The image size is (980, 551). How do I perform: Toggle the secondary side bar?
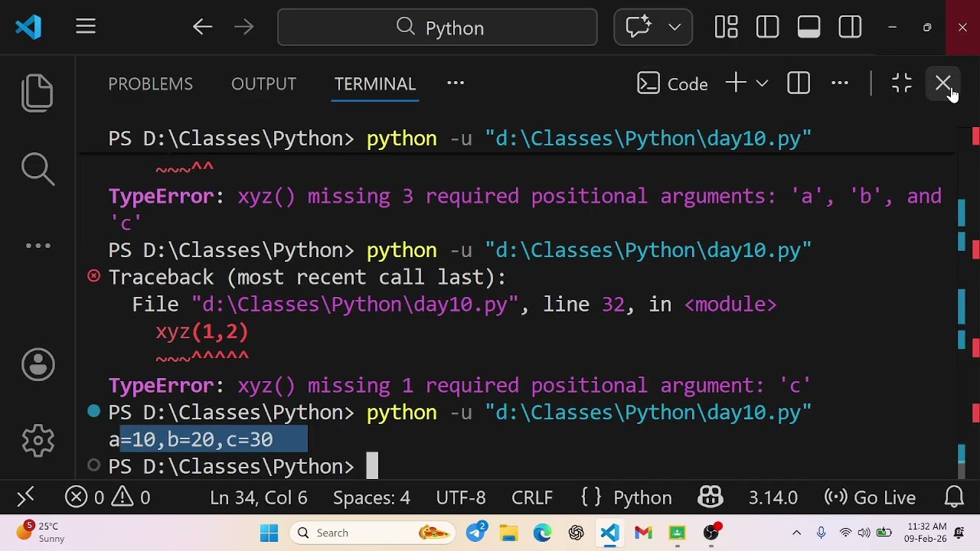[850, 28]
